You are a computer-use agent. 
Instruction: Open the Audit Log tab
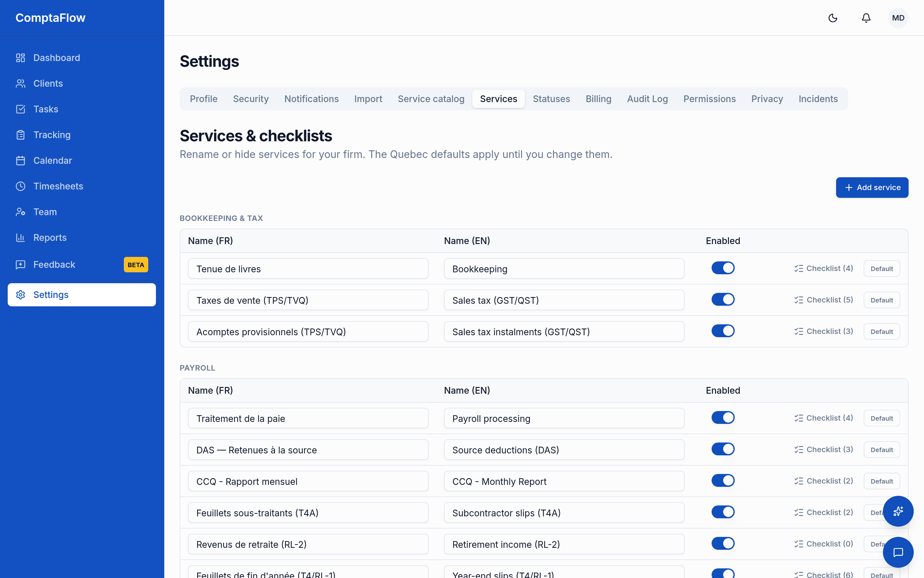pos(647,99)
